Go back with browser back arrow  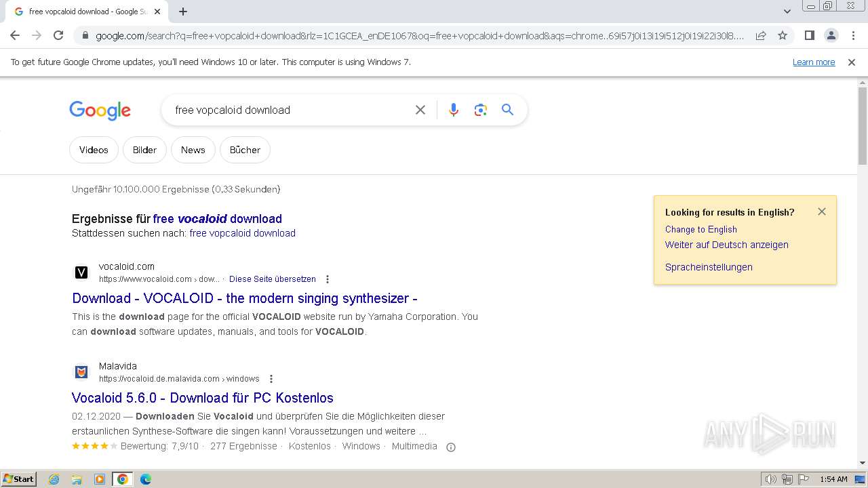pyautogui.click(x=15, y=35)
